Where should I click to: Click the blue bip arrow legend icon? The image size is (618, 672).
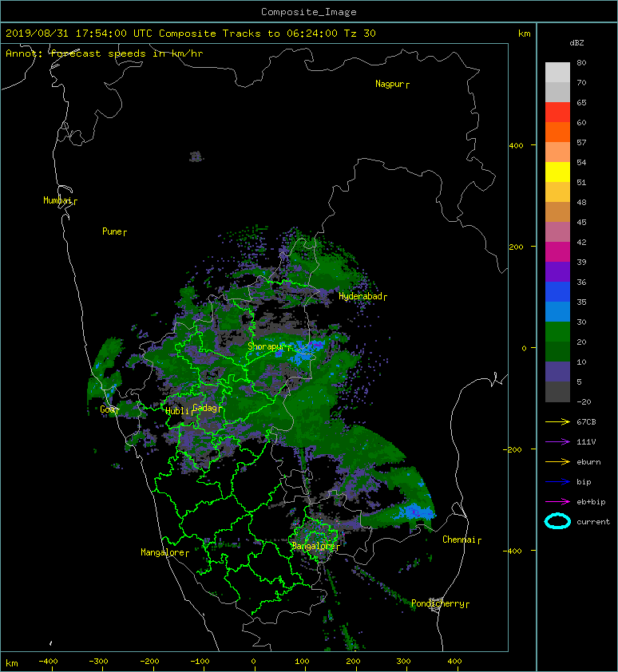(557, 482)
